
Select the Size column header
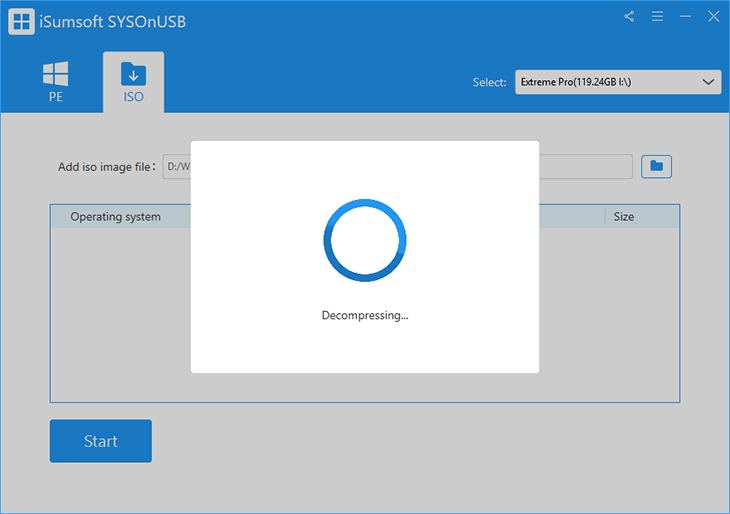(623, 216)
